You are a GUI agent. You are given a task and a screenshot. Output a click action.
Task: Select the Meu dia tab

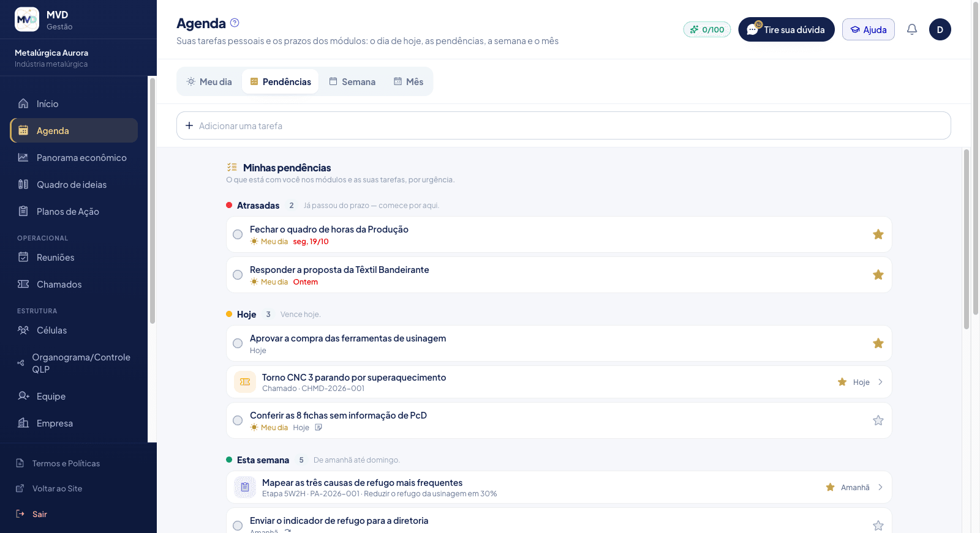pos(209,81)
